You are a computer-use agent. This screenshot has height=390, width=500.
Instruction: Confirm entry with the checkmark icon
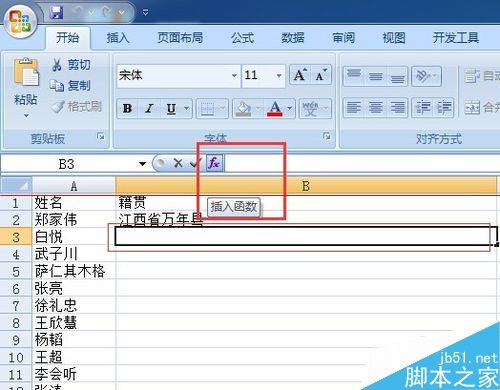tap(195, 163)
